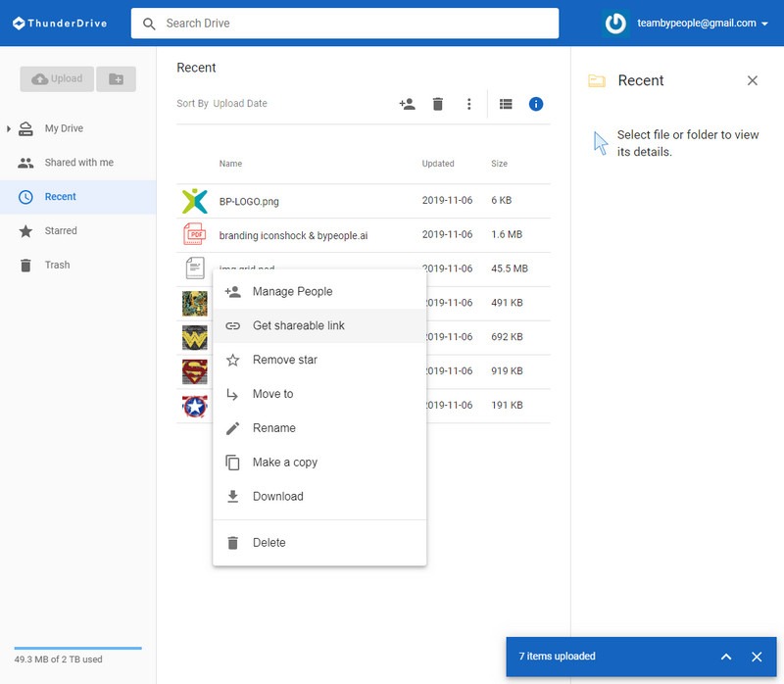Viewport: 784px width, 684px height.
Task: Click the ThunderDrive logo
Action: (x=59, y=23)
